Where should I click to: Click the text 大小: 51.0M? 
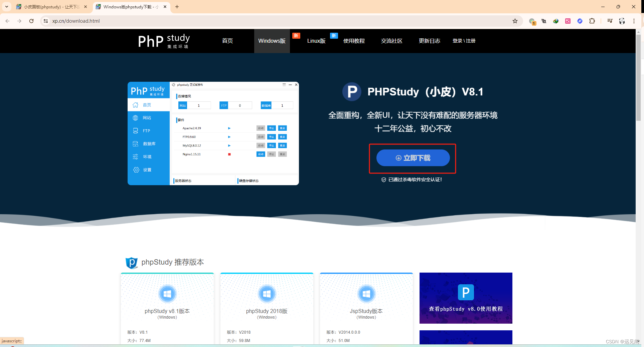click(338, 341)
